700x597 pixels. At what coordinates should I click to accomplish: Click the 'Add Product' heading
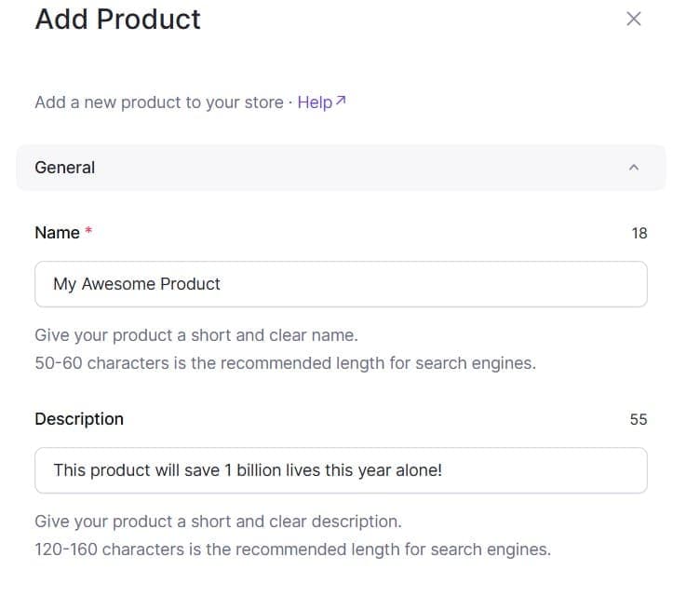[x=118, y=20]
